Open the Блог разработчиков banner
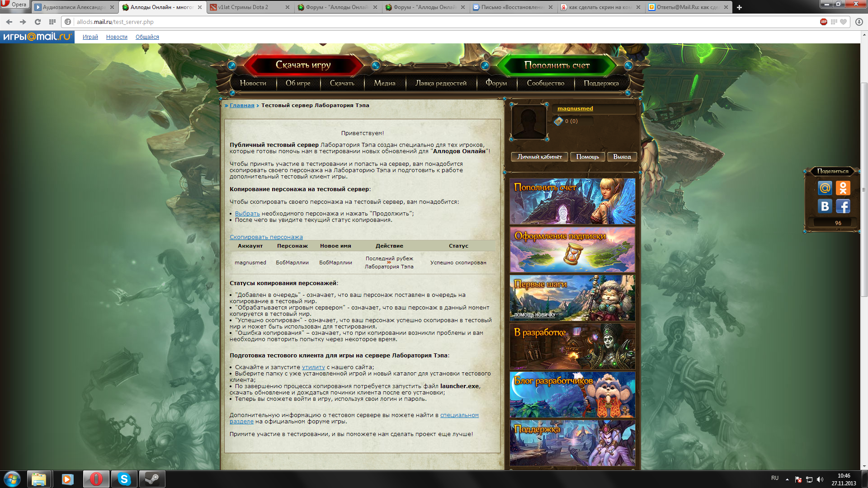The image size is (868, 488). [572, 394]
